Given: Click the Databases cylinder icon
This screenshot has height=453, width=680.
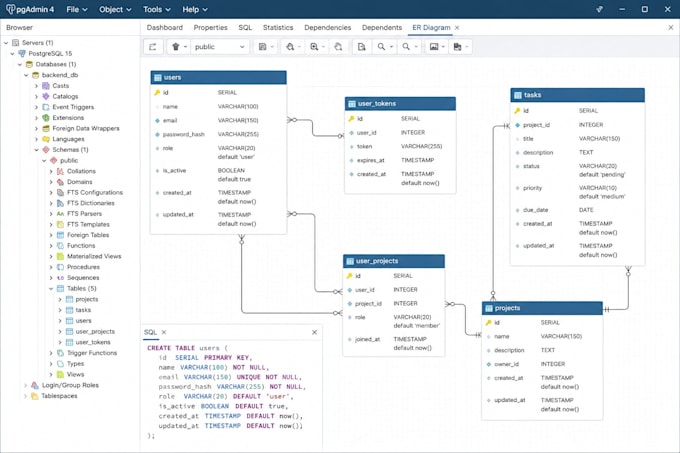Looking at the screenshot, I should coord(29,64).
